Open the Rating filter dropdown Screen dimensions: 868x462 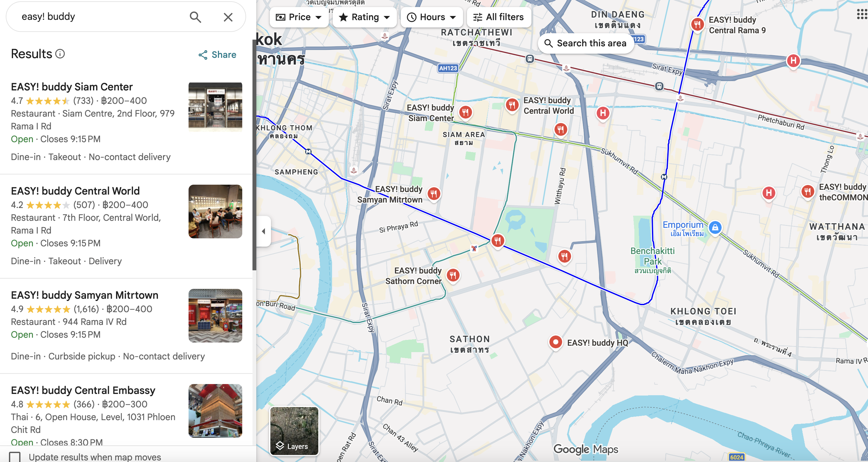click(364, 17)
